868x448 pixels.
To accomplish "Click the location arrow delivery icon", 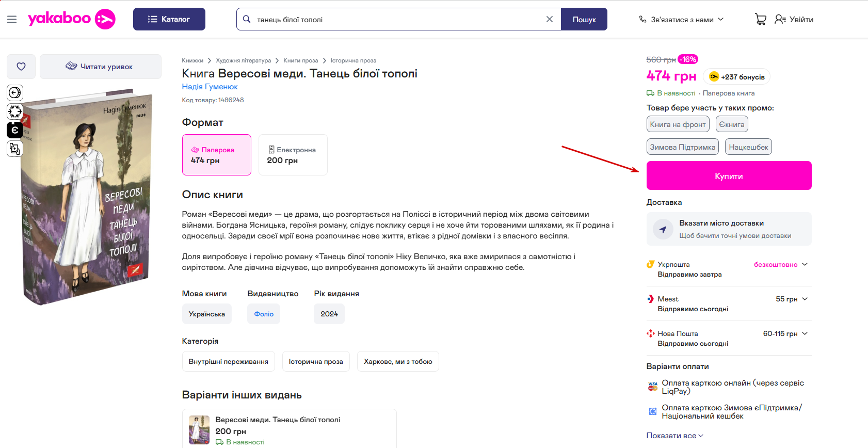I will click(x=663, y=229).
